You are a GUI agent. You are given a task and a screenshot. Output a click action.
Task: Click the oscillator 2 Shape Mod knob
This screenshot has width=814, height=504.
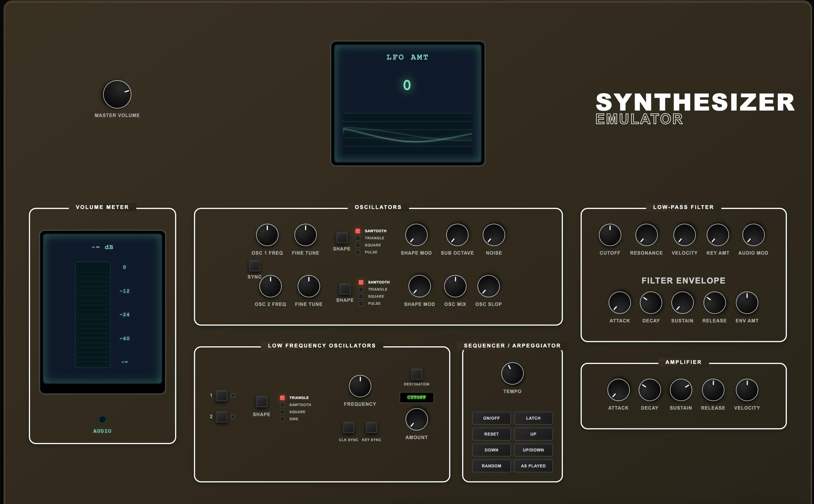click(419, 286)
